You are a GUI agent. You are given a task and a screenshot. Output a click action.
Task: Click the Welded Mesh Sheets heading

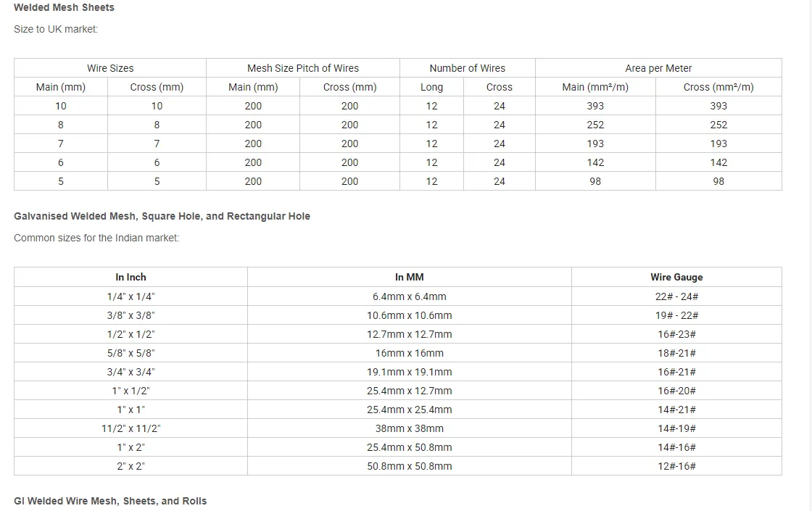pyautogui.click(x=64, y=7)
